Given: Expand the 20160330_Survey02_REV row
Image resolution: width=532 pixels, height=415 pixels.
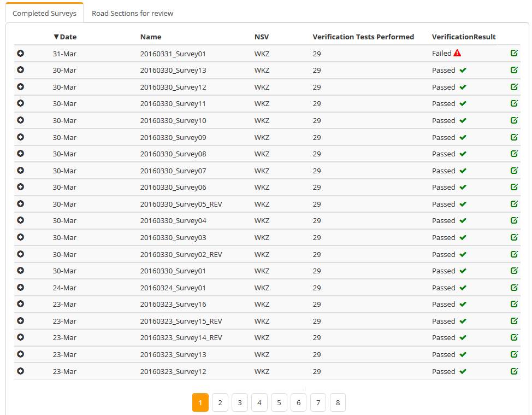Looking at the screenshot, I should coord(21,254).
